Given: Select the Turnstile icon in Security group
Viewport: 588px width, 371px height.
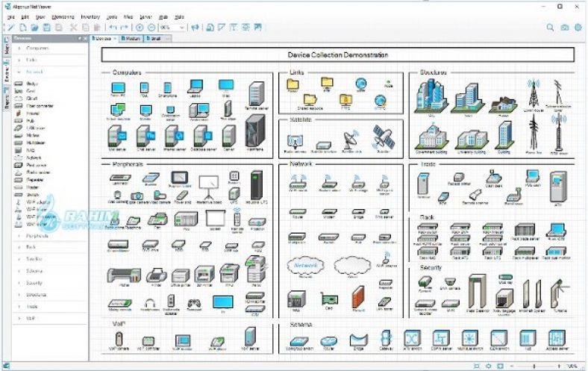Looking at the screenshot, I should tap(559, 294).
